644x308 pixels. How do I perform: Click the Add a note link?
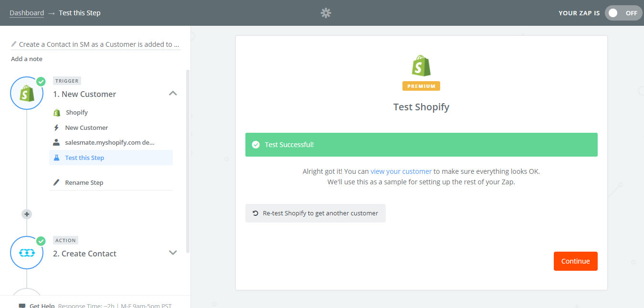pyautogui.click(x=27, y=59)
